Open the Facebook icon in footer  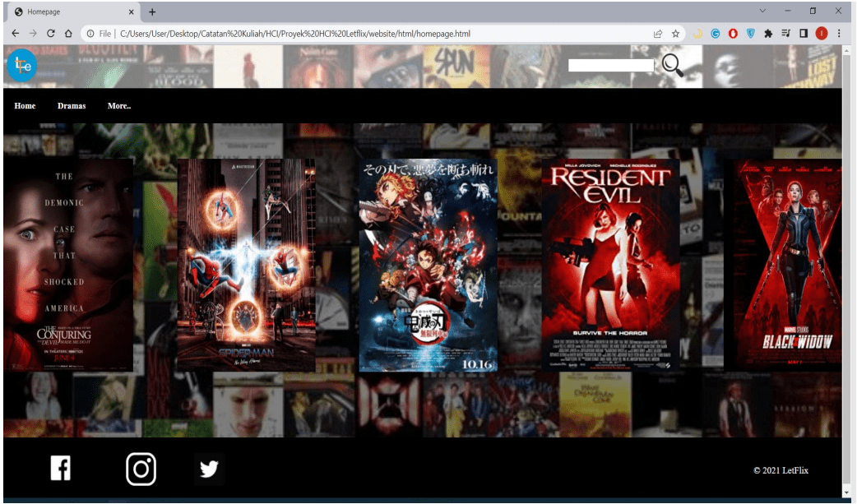(60, 469)
